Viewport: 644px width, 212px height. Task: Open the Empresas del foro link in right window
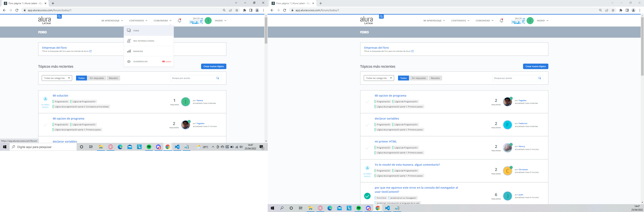click(376, 48)
